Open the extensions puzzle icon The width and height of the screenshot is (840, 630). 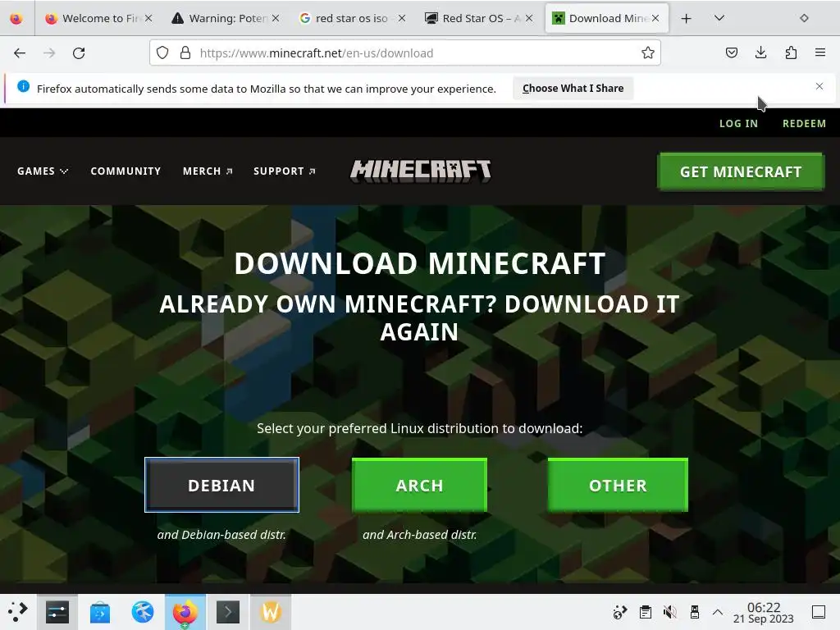[791, 53]
